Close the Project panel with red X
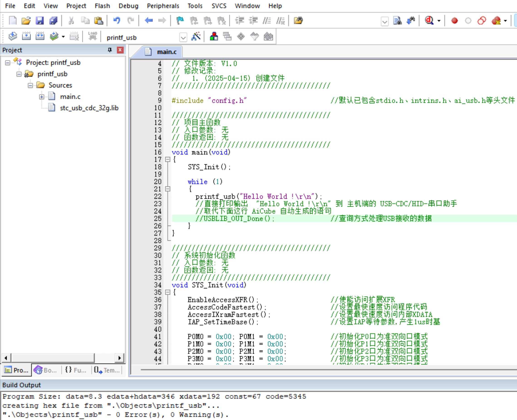Screen dimensions: 517x420 coord(120,50)
